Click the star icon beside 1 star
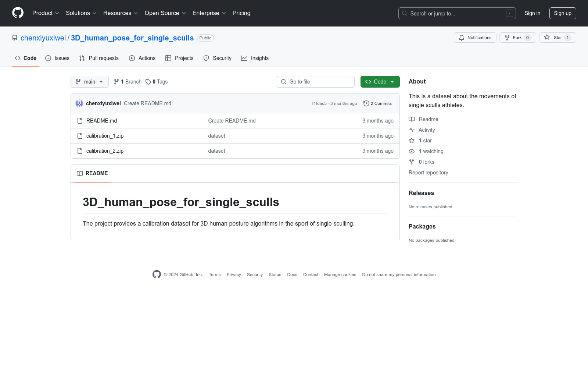Viewport: 588px width, 368px height. click(x=412, y=141)
